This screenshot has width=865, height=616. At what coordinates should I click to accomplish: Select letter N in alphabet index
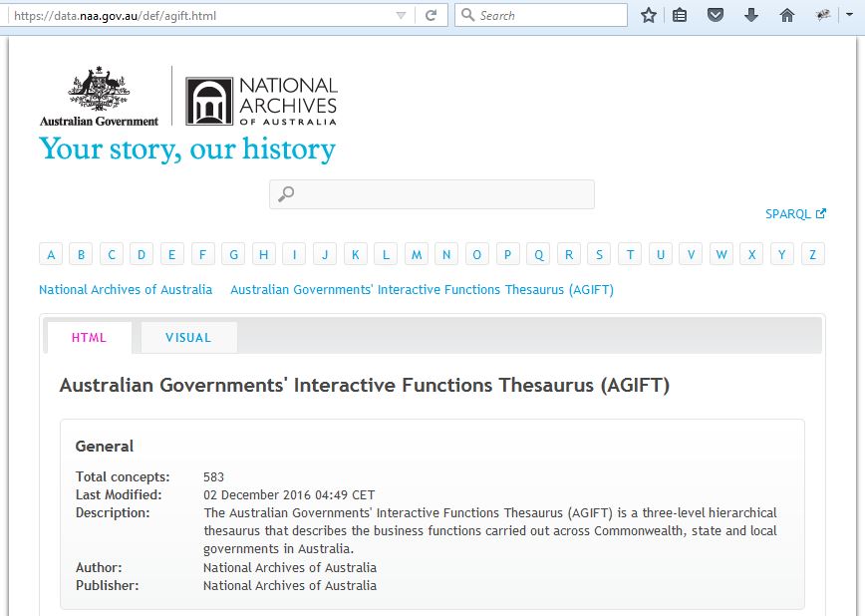(446, 254)
